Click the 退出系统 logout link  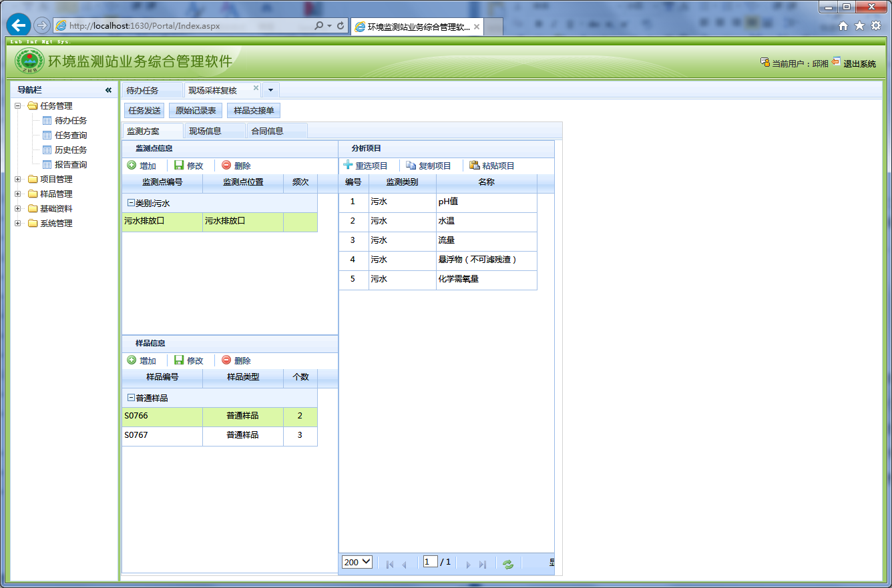tap(859, 64)
